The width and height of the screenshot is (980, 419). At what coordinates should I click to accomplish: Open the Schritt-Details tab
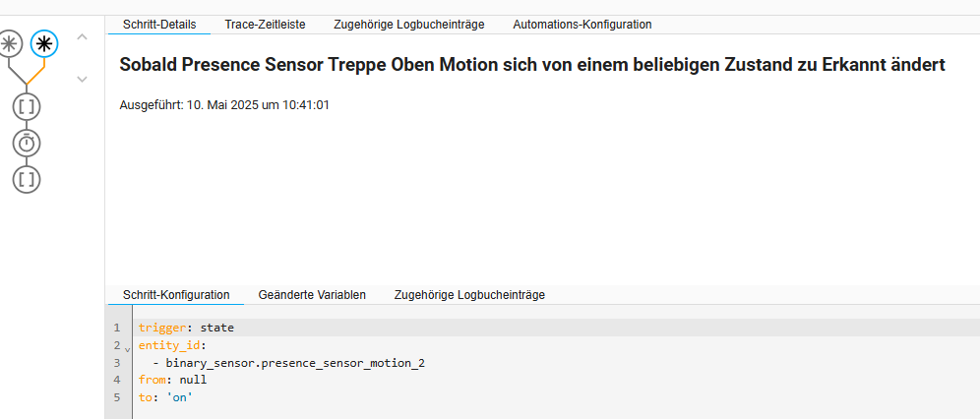click(x=159, y=25)
